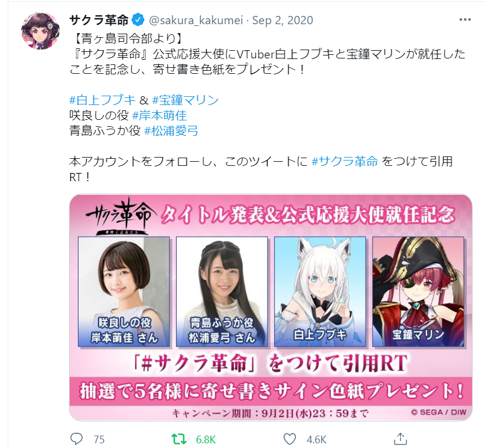The width and height of the screenshot is (485, 448).
Task: Click the 宝鐘マリン portrait in banner
Action: [418, 292]
